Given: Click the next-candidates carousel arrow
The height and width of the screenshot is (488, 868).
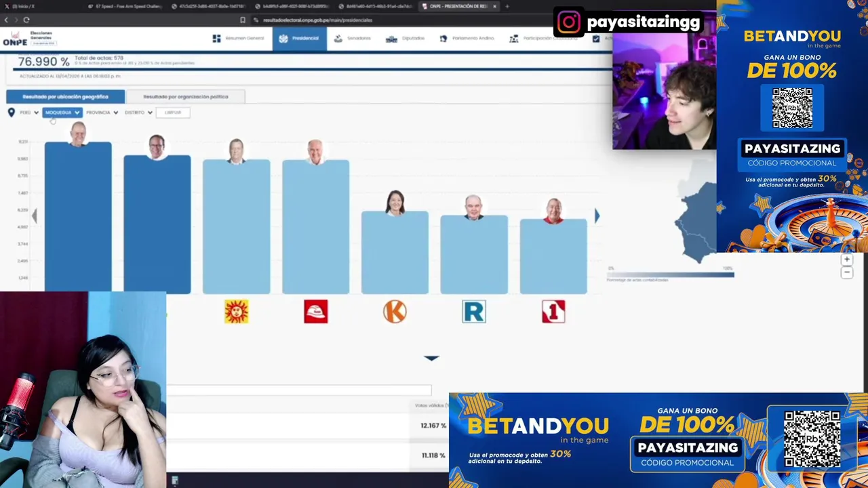Looking at the screenshot, I should [x=597, y=216].
